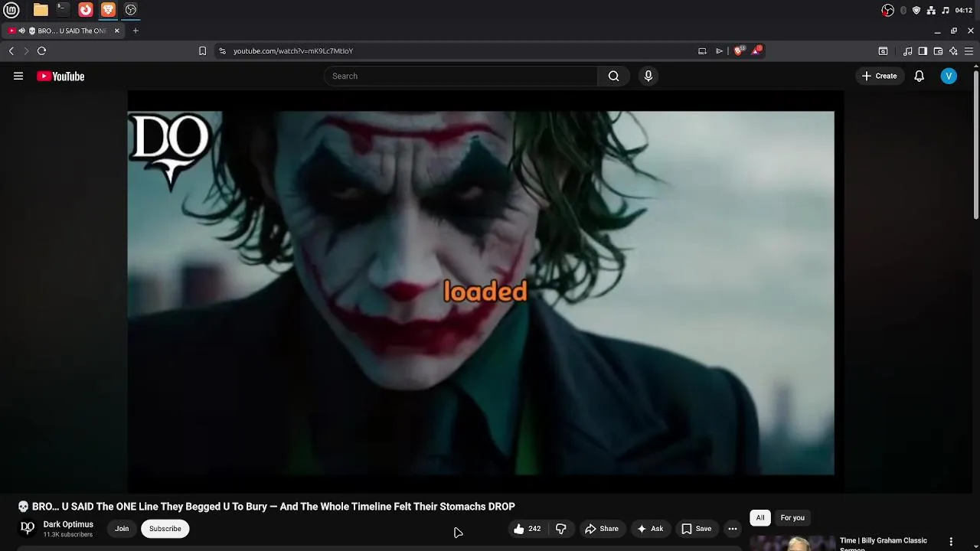Screen dimensions: 980x551
Task: Open the Create menu
Action: click(879, 76)
